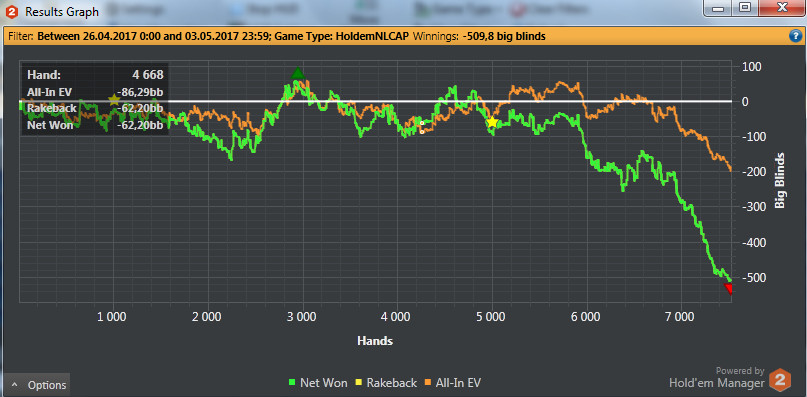Toggle the Net Won legend series

point(318,383)
